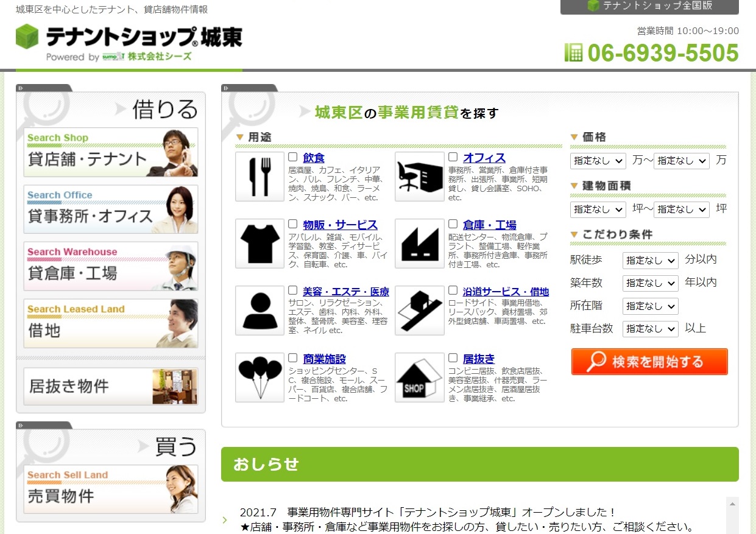Select the roadside 沿道サービス・借地 icon
756x534 pixels.
point(419,311)
